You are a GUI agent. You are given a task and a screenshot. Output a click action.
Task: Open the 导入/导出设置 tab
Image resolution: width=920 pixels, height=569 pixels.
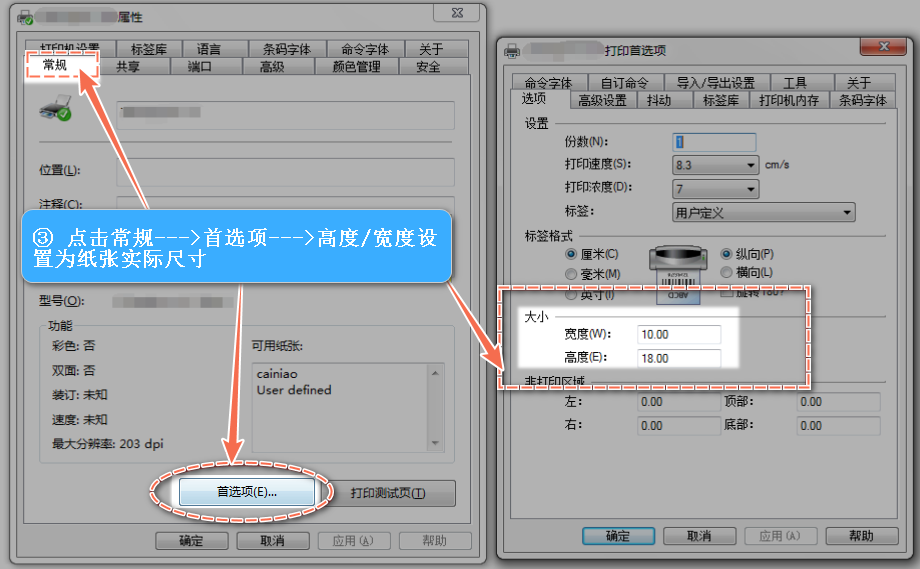tap(716, 83)
